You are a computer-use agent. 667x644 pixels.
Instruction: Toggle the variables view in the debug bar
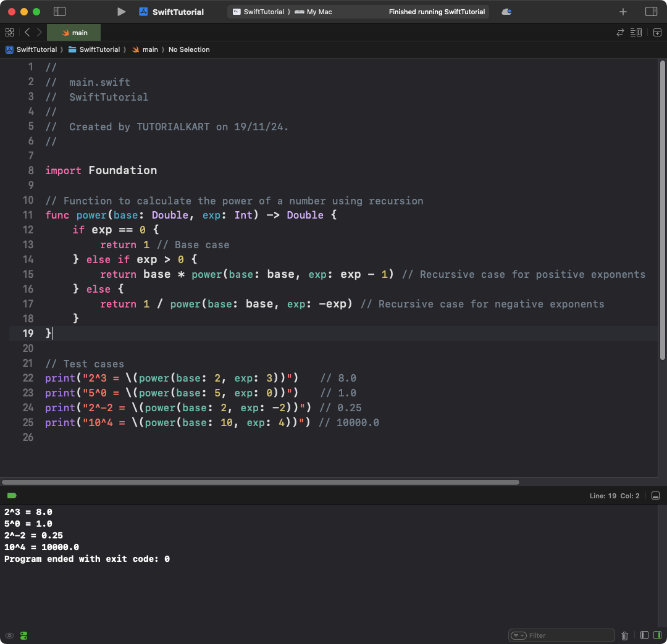[x=643, y=635]
